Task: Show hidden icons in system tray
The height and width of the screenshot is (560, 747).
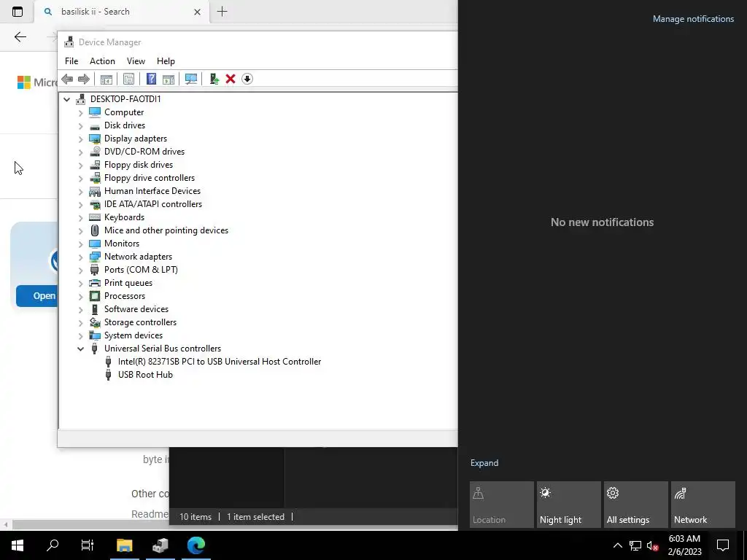Action: click(x=617, y=545)
